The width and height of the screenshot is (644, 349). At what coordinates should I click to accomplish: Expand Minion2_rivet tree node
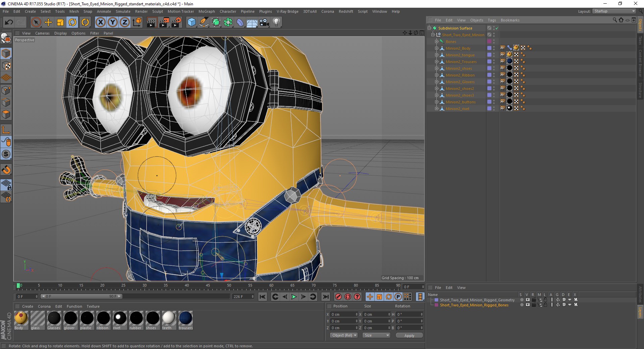[x=437, y=109]
